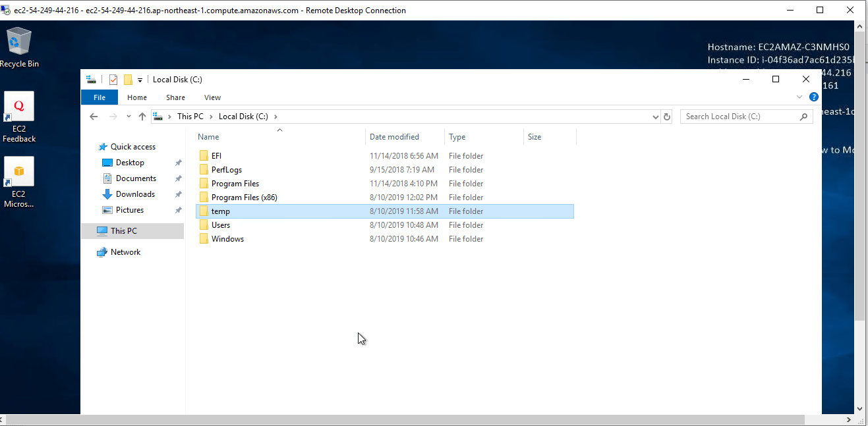Open the recent locations chevron beside forward arrow
Image resolution: width=868 pixels, height=426 pixels.
[129, 116]
